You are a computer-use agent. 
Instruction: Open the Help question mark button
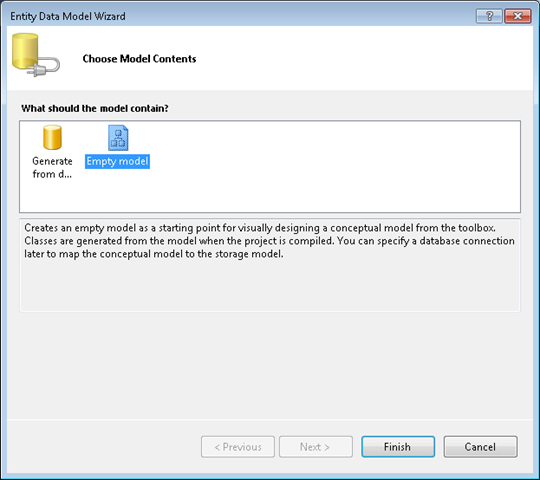pos(489,16)
